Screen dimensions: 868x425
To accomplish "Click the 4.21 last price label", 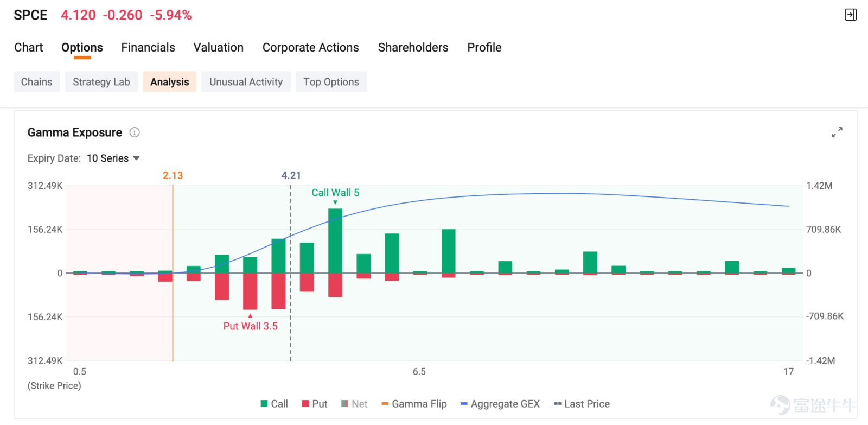I will click(291, 176).
